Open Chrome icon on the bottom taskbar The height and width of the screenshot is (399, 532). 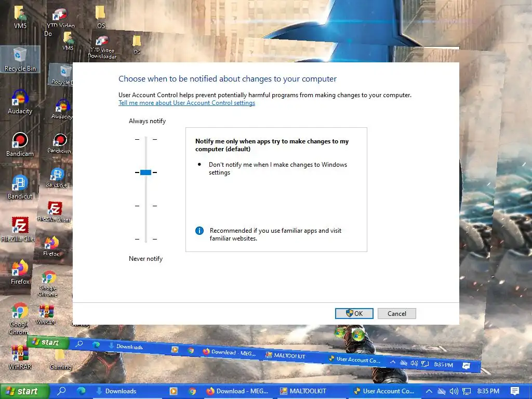point(192,391)
